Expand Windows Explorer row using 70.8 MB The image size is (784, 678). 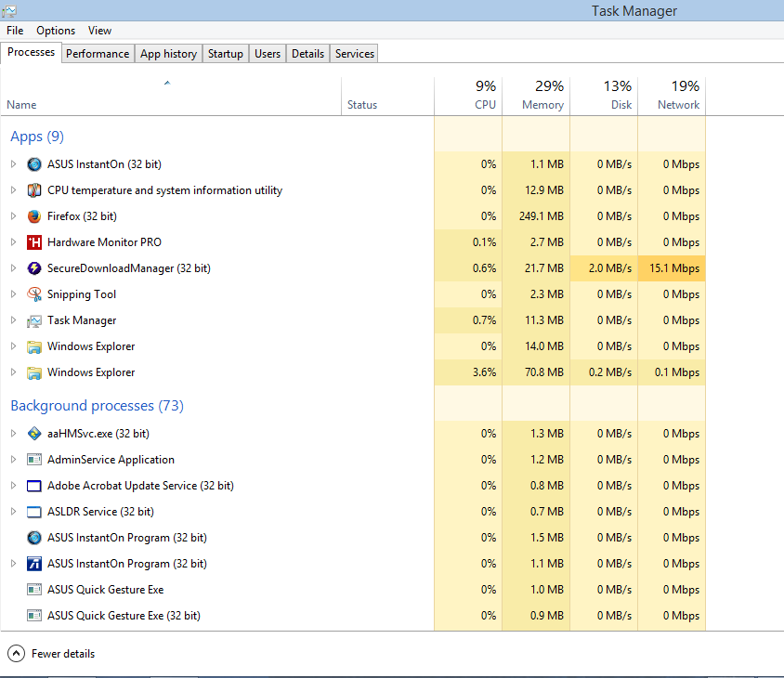[14, 372]
